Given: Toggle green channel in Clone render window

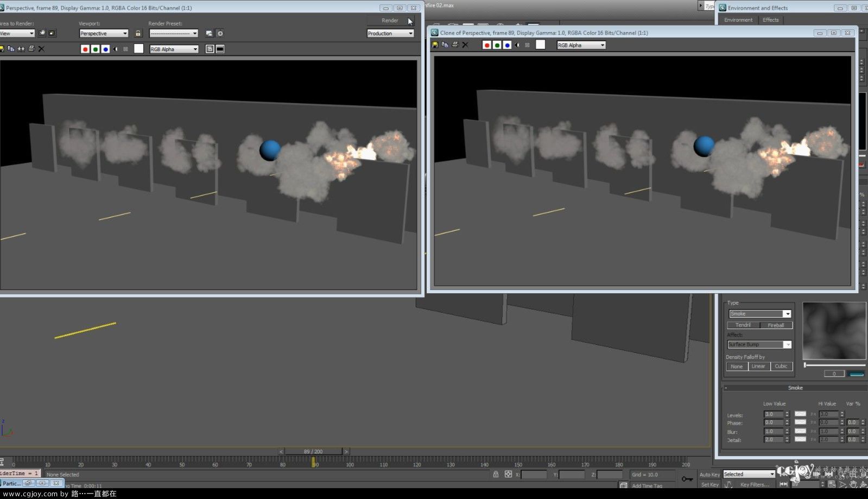Looking at the screenshot, I should (x=497, y=45).
